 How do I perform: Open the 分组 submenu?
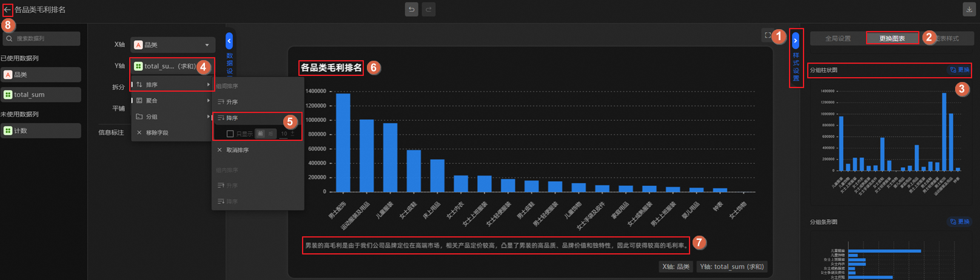(172, 117)
